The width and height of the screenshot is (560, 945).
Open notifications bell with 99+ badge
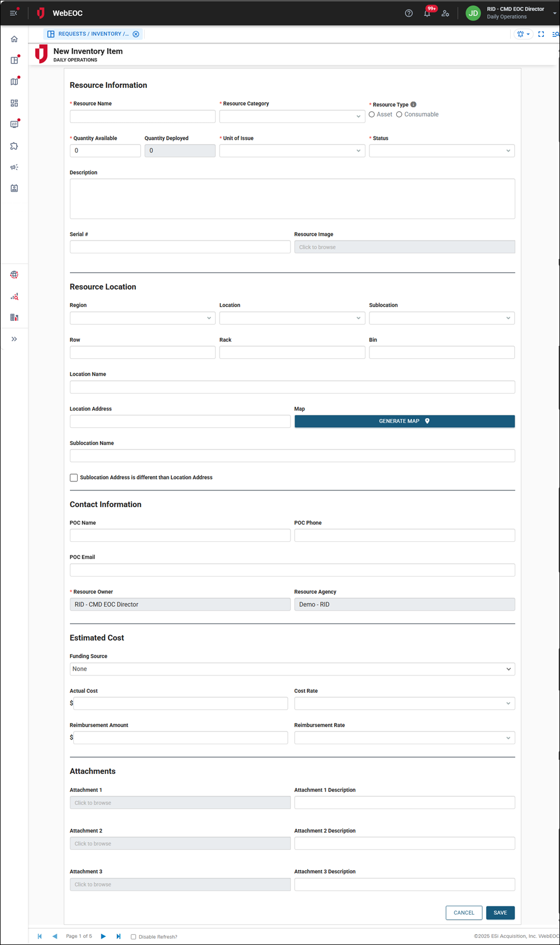click(428, 13)
